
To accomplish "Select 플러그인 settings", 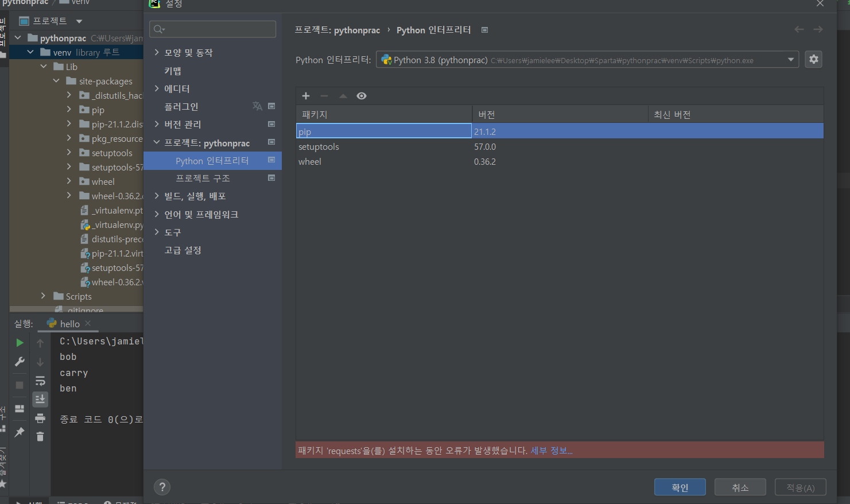I will 181,106.
